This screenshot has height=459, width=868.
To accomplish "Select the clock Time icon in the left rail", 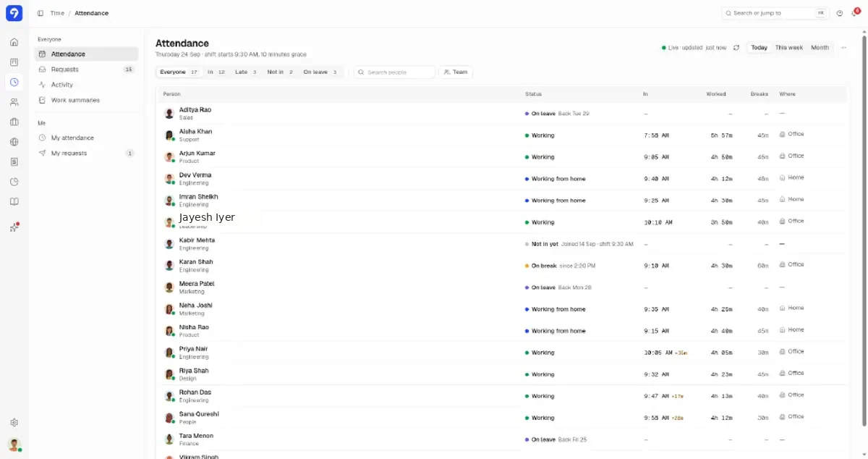I will coord(14,82).
